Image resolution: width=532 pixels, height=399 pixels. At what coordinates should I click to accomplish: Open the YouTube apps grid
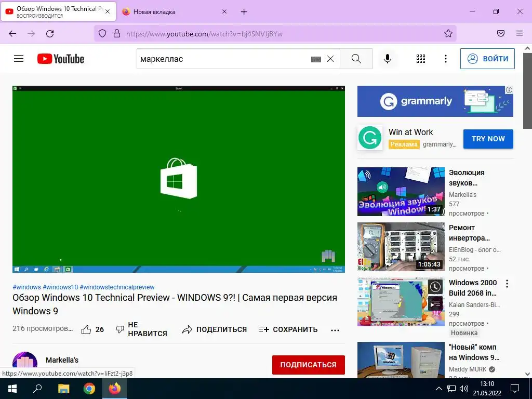click(x=421, y=59)
